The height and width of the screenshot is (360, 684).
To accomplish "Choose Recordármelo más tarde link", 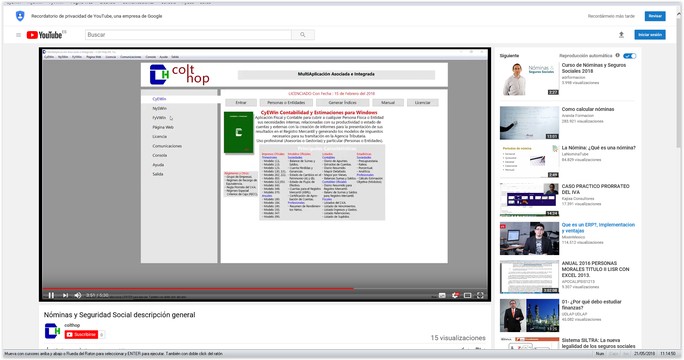I will 611,16.
